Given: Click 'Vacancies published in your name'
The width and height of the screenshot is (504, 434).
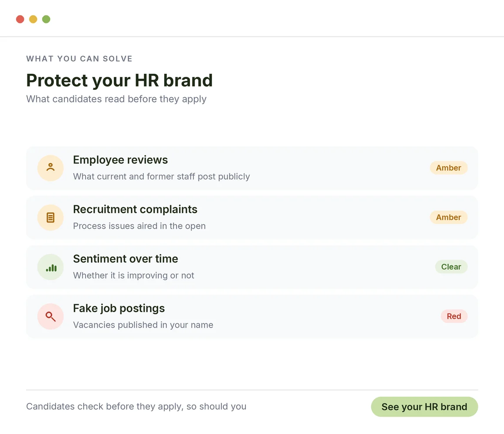Looking at the screenshot, I should (x=143, y=325).
